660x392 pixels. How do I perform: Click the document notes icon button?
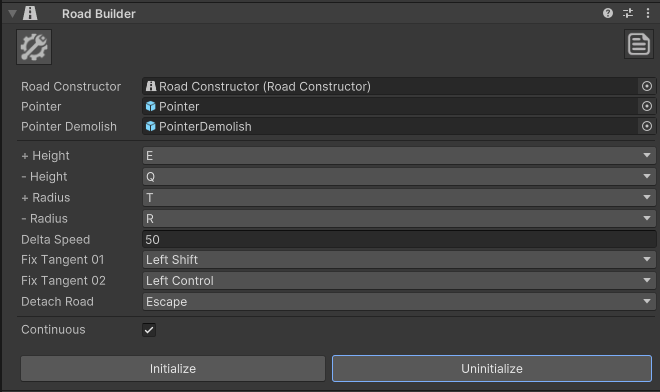(x=639, y=44)
